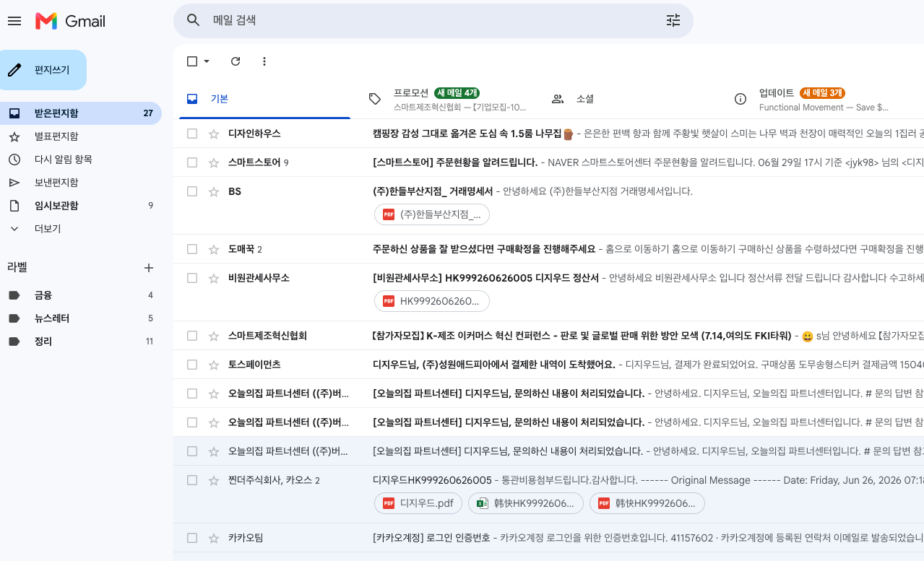
Task: Open the select dropdown arrow
Action: (x=207, y=61)
